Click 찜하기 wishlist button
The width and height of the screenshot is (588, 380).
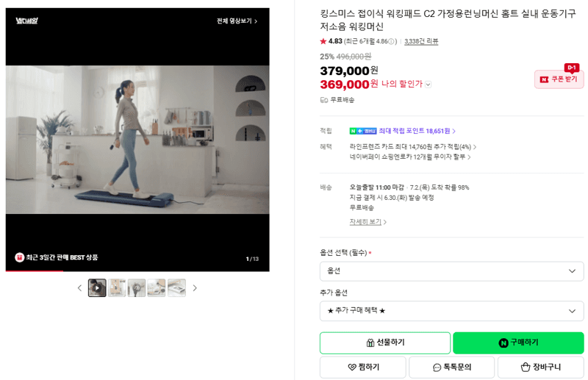coord(363,368)
